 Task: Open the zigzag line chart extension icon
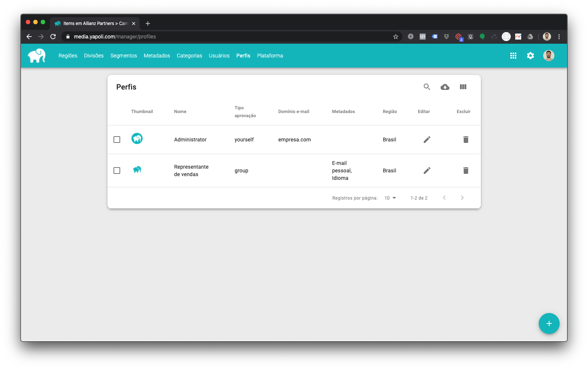pos(518,37)
